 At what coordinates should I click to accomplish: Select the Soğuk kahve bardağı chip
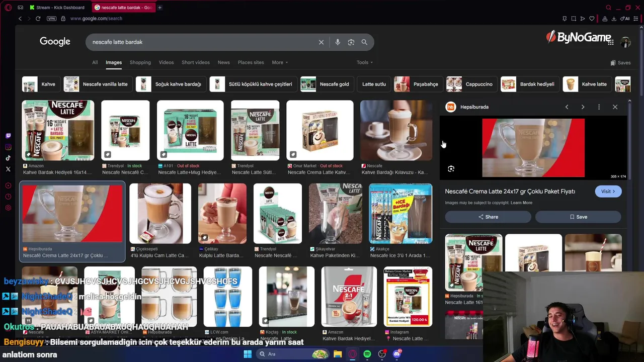(x=171, y=84)
